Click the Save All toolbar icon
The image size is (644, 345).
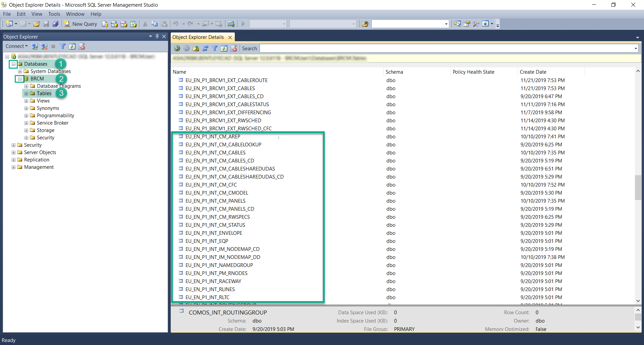(55, 24)
